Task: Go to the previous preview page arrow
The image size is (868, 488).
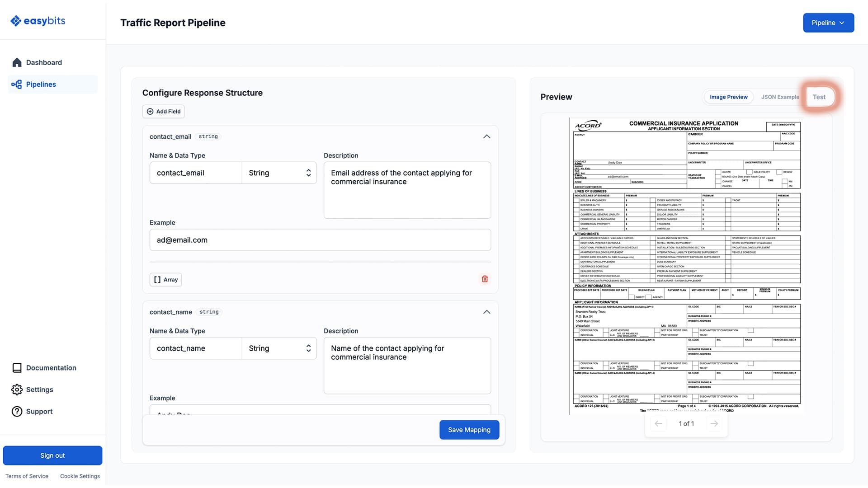Action: point(658,423)
